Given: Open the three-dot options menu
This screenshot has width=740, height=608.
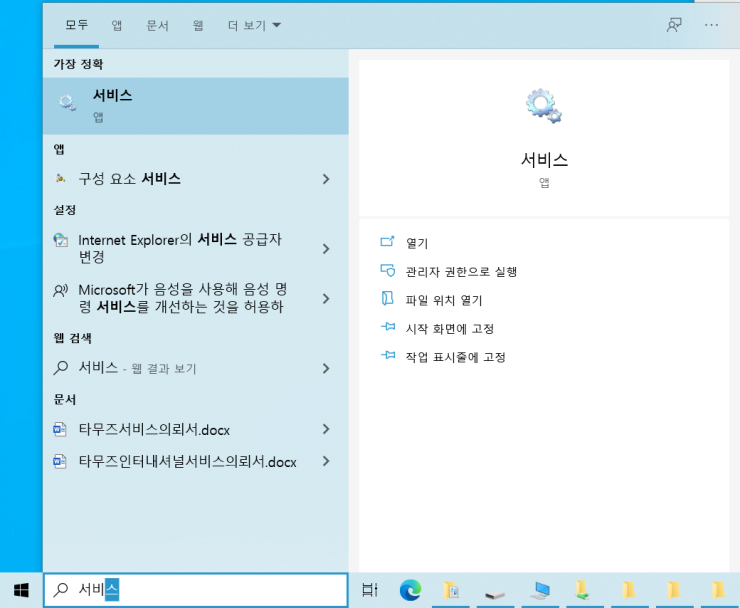Looking at the screenshot, I should click(711, 25).
